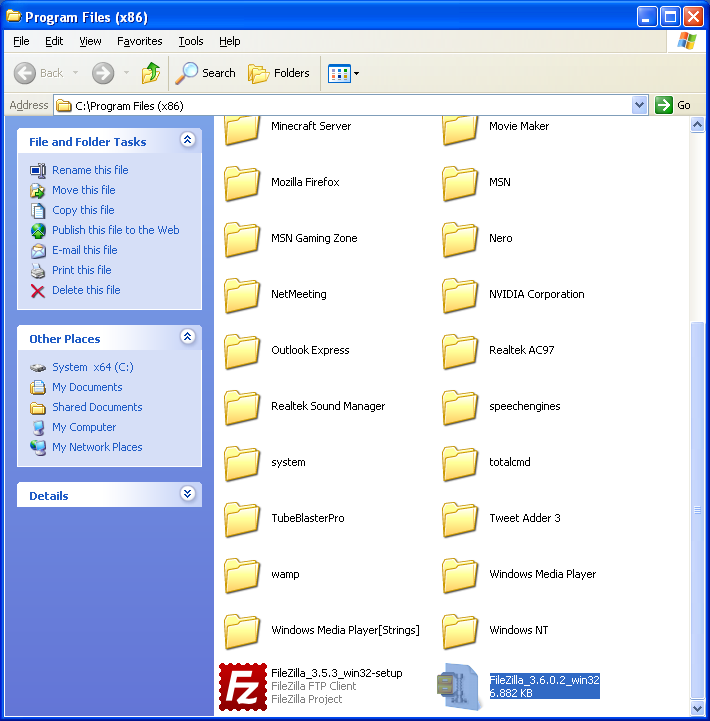This screenshot has height=721, width=710.
Task: Select the FileZilla_3.5.3_win32-setup installer icon
Action: (241, 685)
